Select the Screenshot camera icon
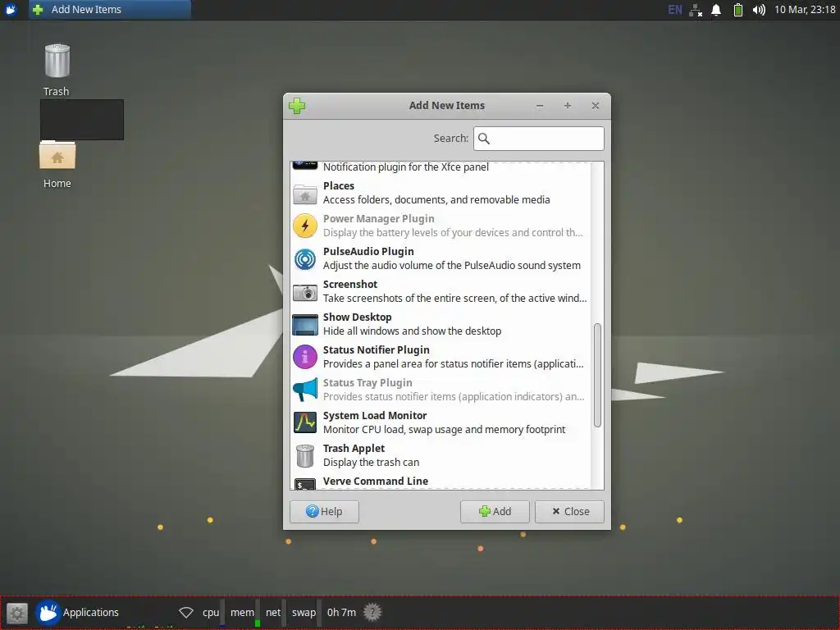This screenshot has height=630, width=840. click(x=305, y=292)
